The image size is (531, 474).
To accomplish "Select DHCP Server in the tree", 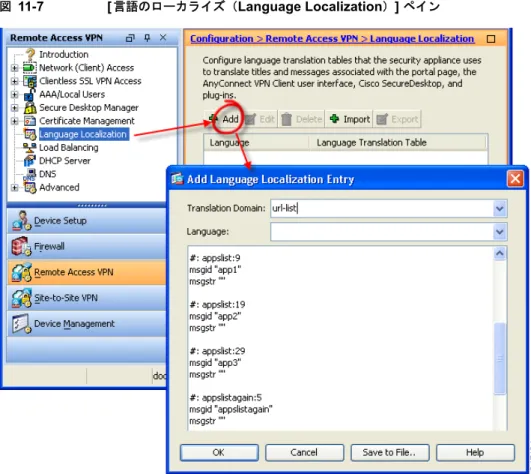I will pos(65,161).
